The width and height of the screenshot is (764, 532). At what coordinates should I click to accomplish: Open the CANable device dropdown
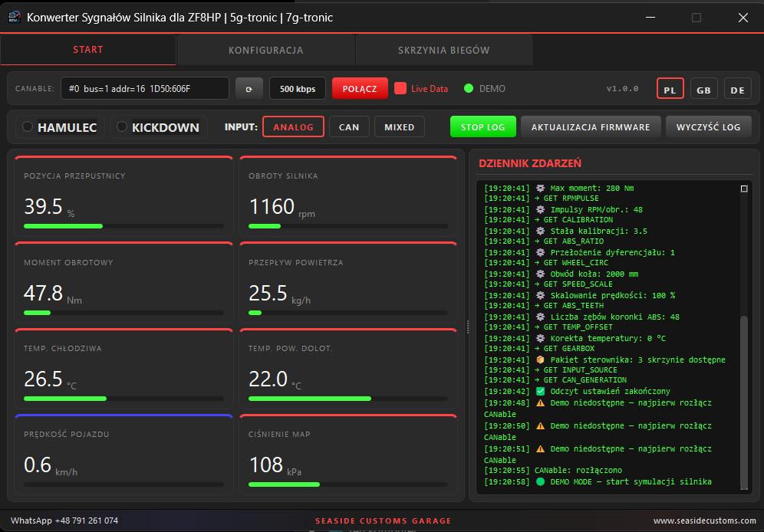tap(145, 89)
